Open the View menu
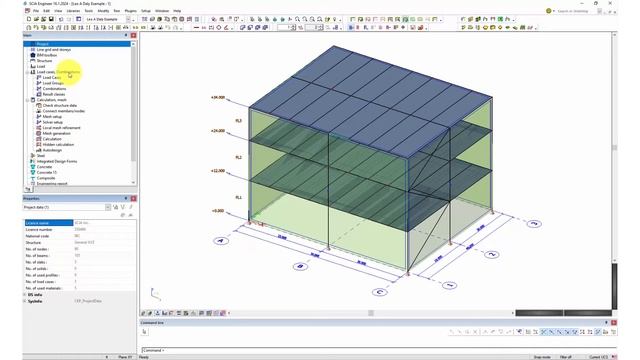 (58, 11)
